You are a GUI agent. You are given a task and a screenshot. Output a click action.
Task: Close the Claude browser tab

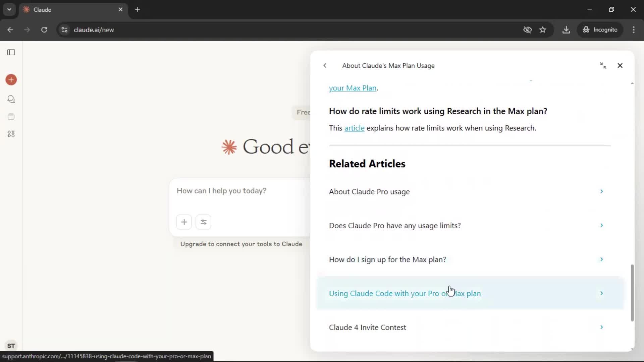point(120,9)
